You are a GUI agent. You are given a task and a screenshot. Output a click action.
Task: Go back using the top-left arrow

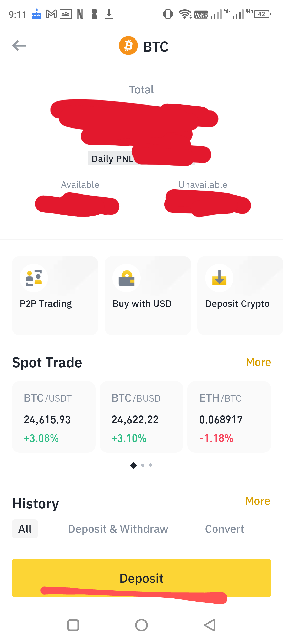(19, 46)
